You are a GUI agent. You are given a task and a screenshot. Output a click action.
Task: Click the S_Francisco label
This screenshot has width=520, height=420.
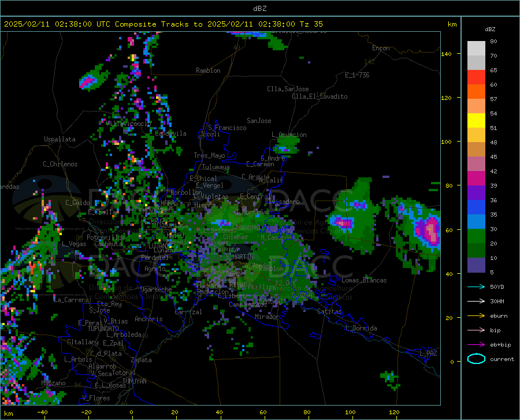(227, 128)
